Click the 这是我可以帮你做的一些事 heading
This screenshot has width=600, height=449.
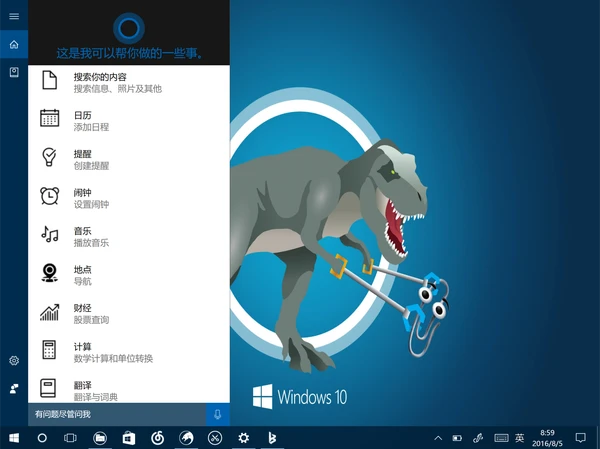pyautogui.click(x=129, y=53)
